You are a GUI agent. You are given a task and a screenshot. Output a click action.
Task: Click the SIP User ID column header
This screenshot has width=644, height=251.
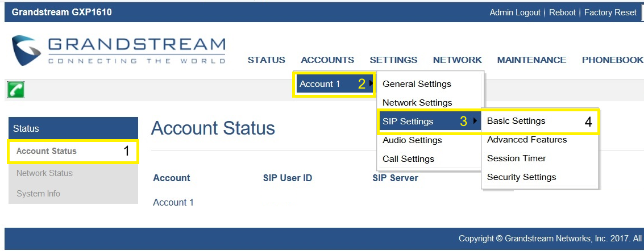click(288, 178)
